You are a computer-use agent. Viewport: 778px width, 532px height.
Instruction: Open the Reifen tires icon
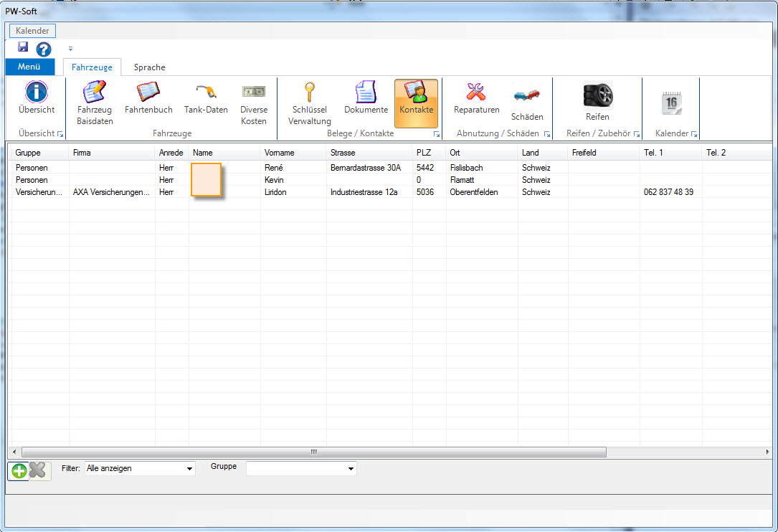click(x=597, y=97)
